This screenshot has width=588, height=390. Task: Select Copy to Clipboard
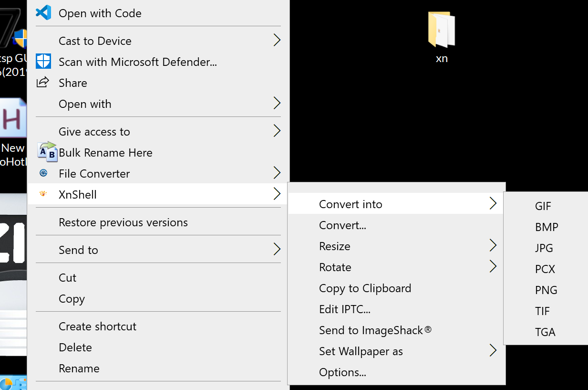tap(365, 288)
